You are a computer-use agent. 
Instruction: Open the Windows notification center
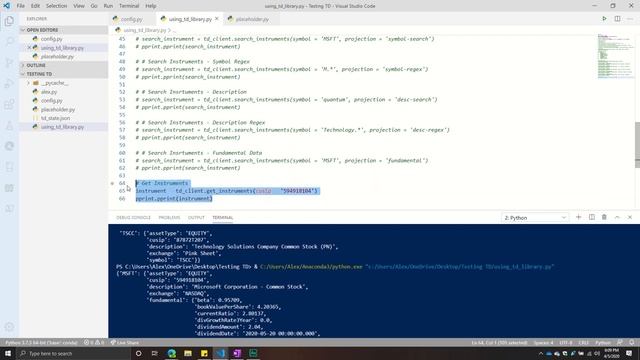point(629,353)
